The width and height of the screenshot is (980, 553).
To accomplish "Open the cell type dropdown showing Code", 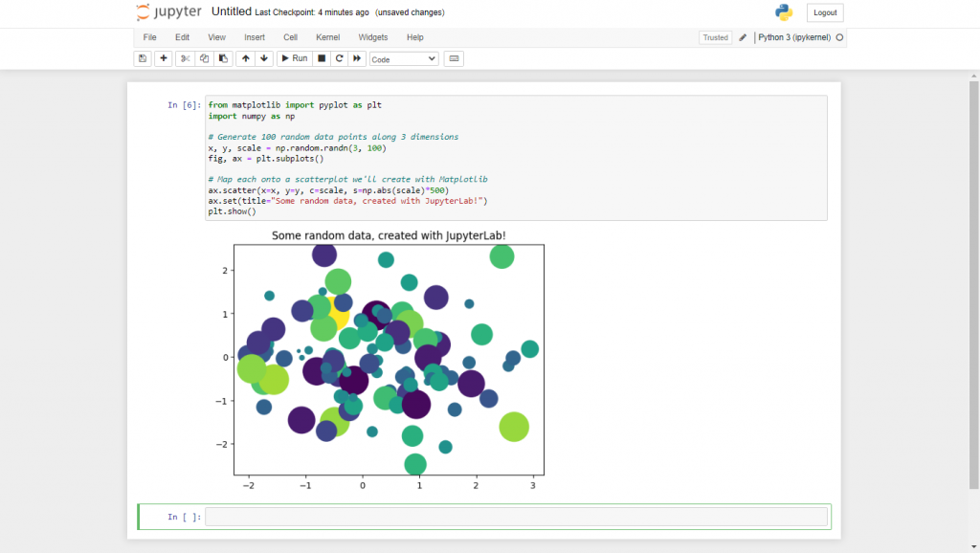I will click(403, 58).
